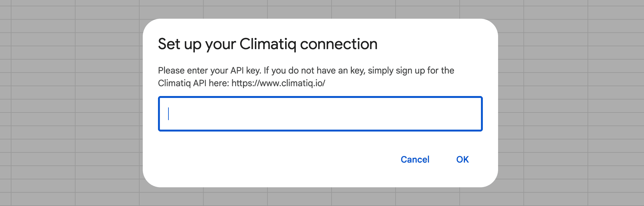Click the "simply sign up for the" text

[411, 70]
